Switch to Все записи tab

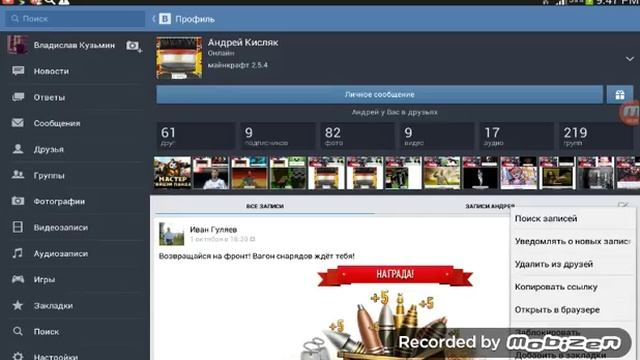coord(265,206)
